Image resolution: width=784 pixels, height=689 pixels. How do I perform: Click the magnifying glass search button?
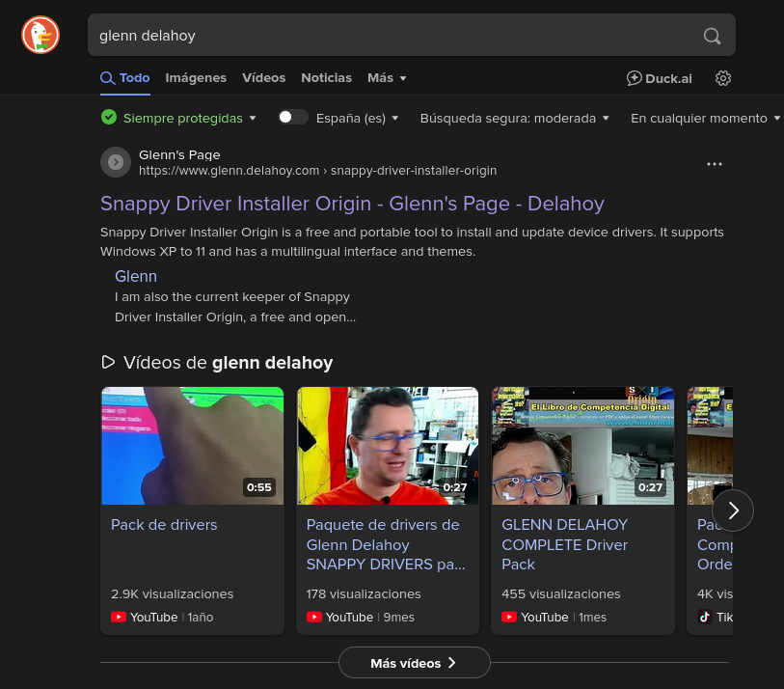pyautogui.click(x=712, y=36)
